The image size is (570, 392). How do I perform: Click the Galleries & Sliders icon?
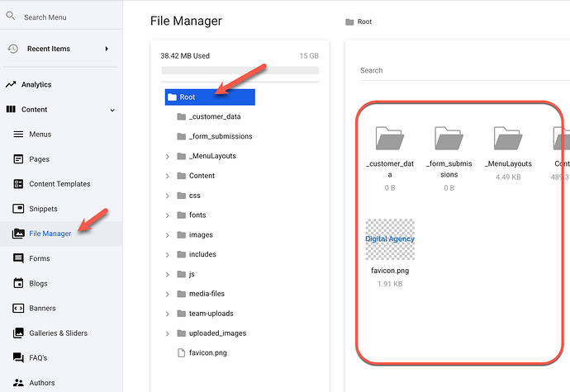coord(18,333)
